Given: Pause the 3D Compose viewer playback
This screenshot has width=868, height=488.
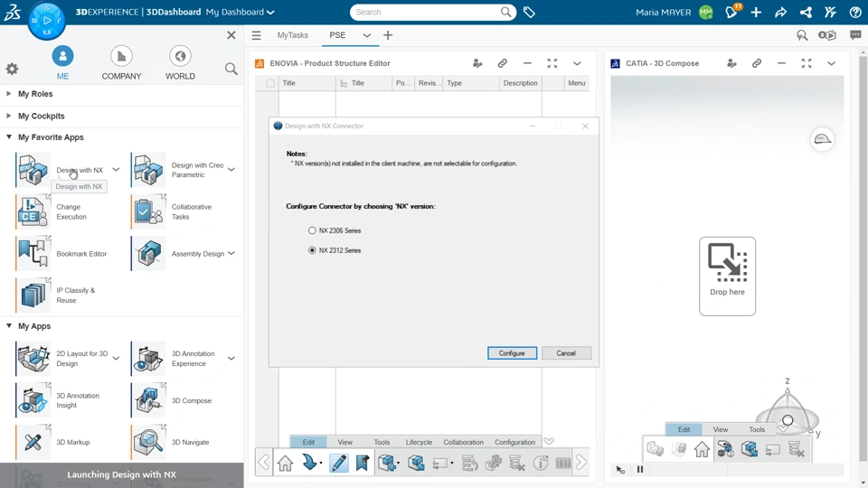Looking at the screenshot, I should pos(640,469).
